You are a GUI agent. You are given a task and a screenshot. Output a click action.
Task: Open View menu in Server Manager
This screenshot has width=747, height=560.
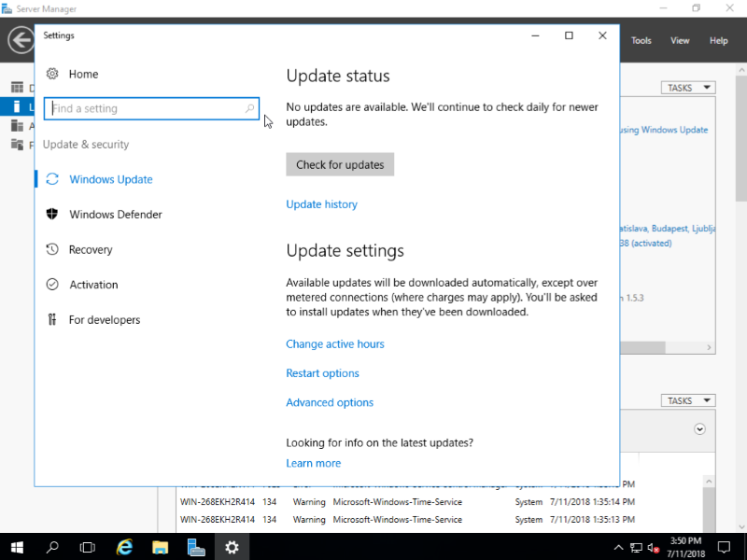pos(680,40)
